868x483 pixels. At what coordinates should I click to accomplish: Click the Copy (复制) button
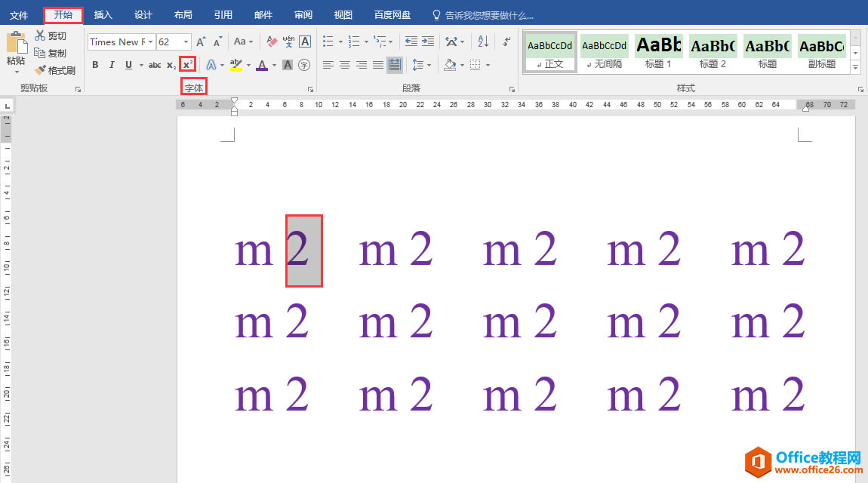pyautogui.click(x=51, y=53)
